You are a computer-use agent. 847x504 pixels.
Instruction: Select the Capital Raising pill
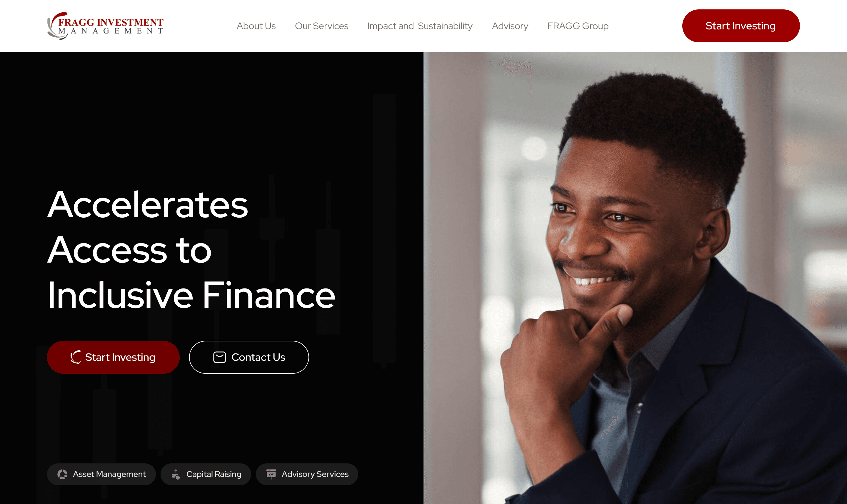click(x=206, y=474)
